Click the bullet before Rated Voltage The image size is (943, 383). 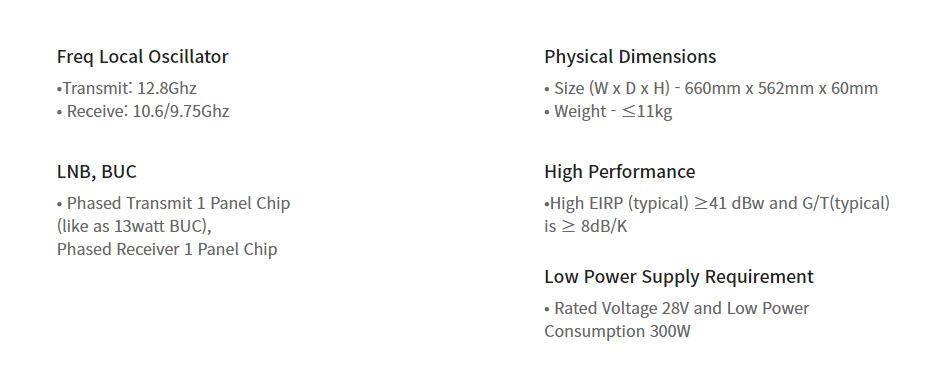click(x=547, y=309)
